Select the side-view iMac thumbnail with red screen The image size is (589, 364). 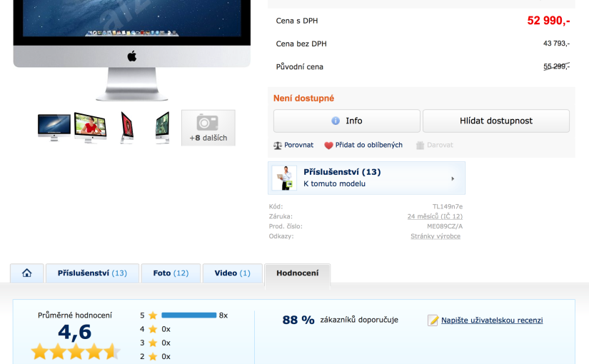click(127, 128)
